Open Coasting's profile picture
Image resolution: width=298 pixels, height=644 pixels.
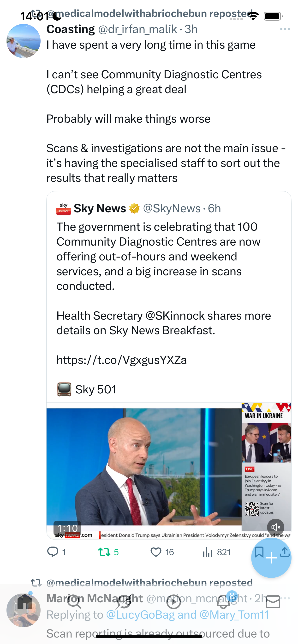point(24,41)
